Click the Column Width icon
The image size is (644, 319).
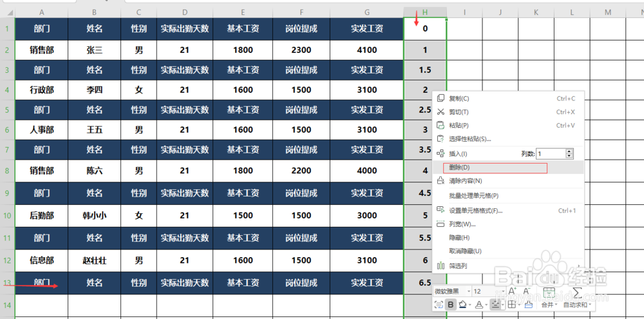(440, 224)
